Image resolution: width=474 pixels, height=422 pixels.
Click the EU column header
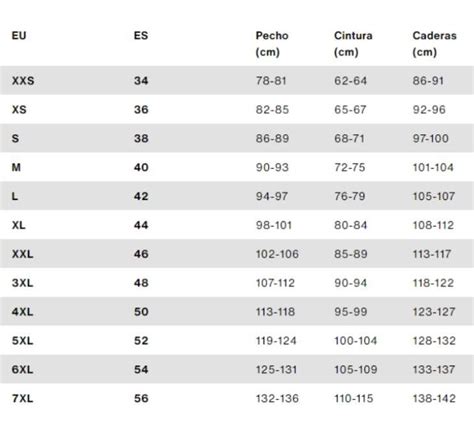19,36
